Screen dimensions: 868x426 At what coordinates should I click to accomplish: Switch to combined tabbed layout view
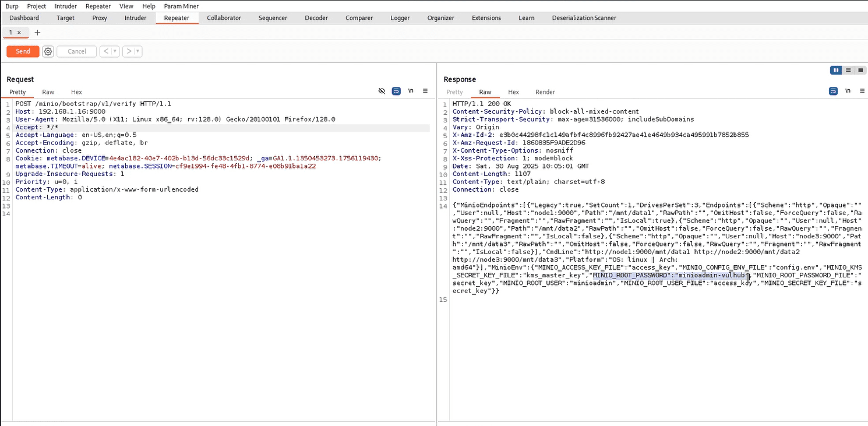pyautogui.click(x=860, y=70)
